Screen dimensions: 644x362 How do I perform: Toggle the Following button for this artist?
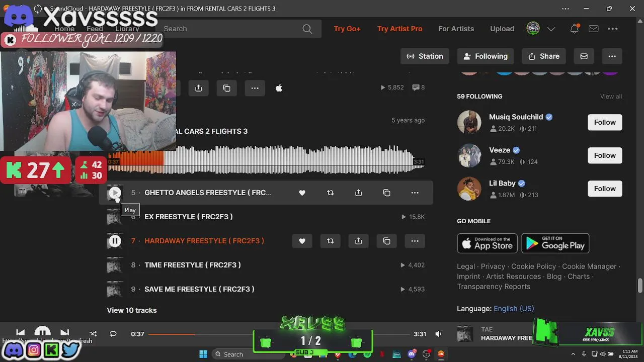click(x=486, y=56)
